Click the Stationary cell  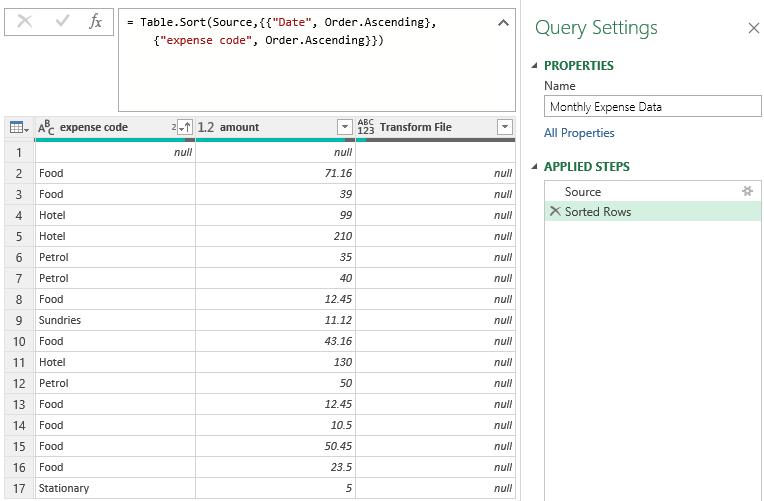115,488
